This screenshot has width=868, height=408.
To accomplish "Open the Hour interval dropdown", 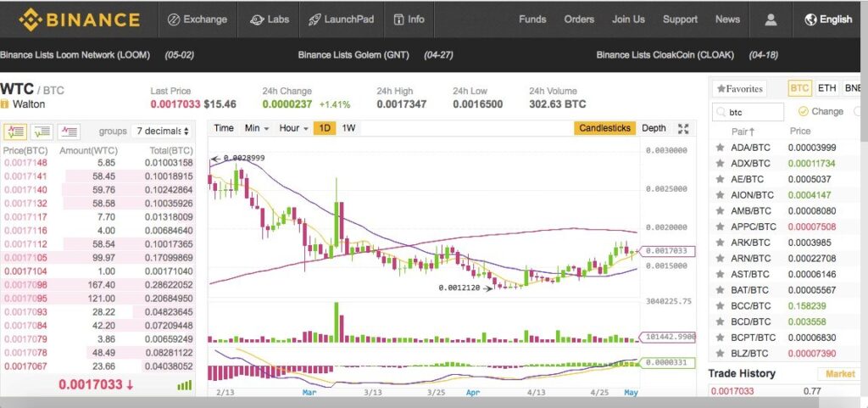I will click(x=293, y=128).
